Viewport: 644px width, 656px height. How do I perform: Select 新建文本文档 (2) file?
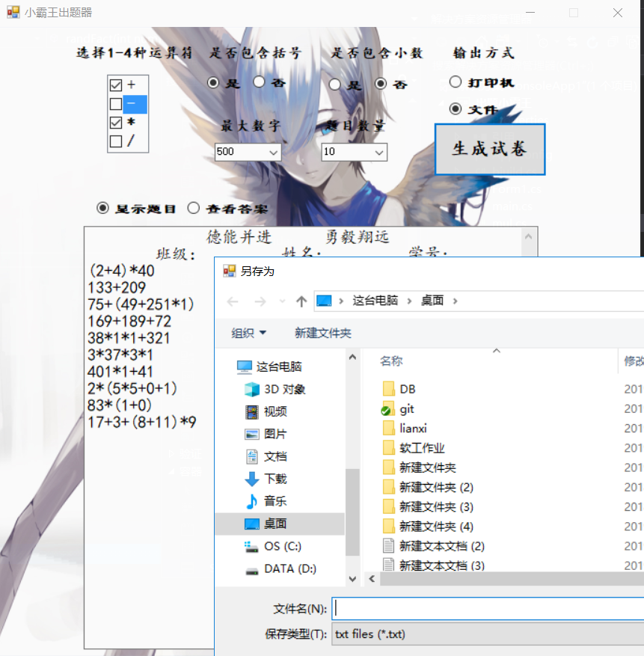point(434,546)
